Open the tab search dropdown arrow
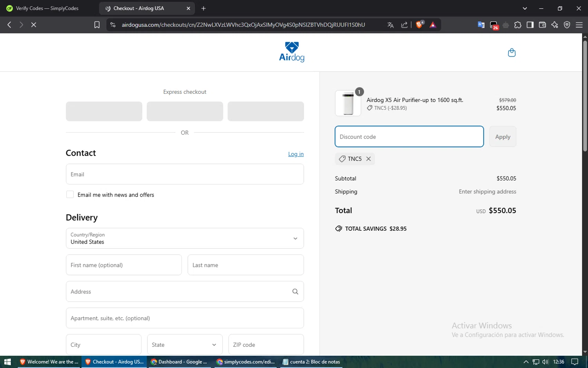588x368 pixels. click(525, 8)
